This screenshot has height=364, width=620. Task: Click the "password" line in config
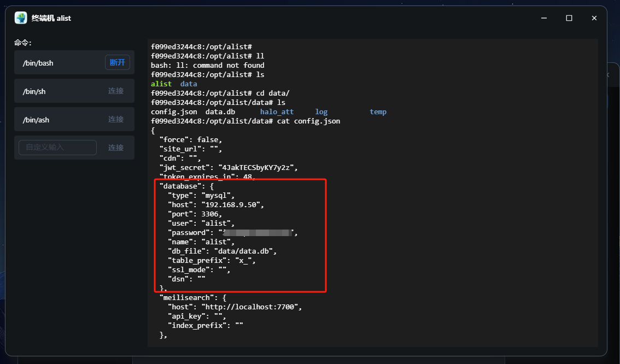[x=233, y=233]
